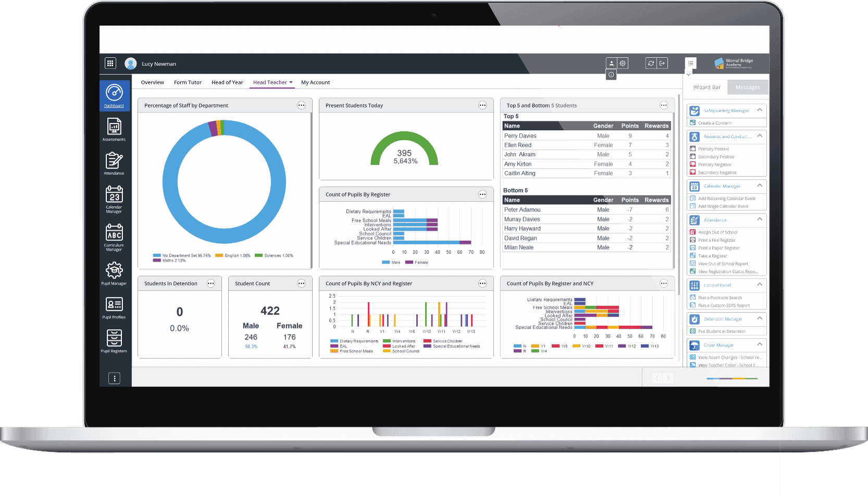Open options for Count of Pupils By Register
Screen dimensions: 868x495
coord(482,194)
